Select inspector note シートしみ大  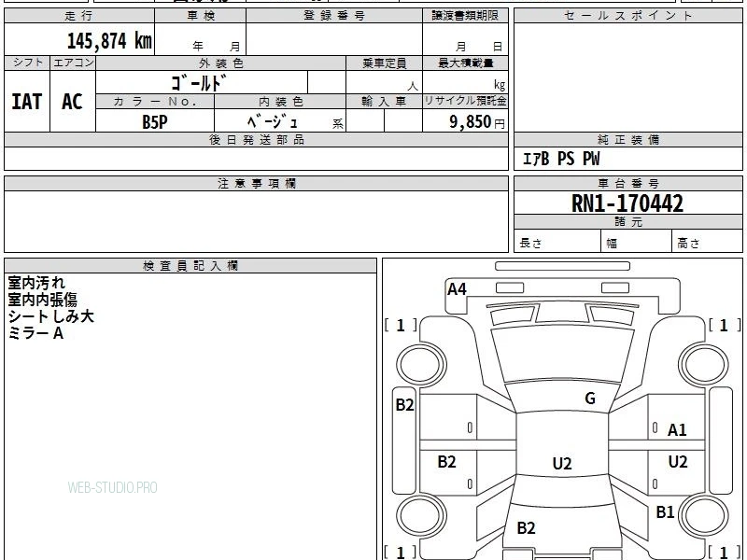point(51,316)
